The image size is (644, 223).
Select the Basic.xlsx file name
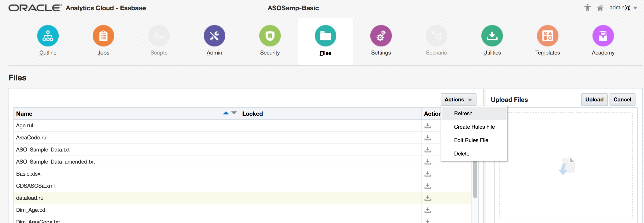(28, 174)
